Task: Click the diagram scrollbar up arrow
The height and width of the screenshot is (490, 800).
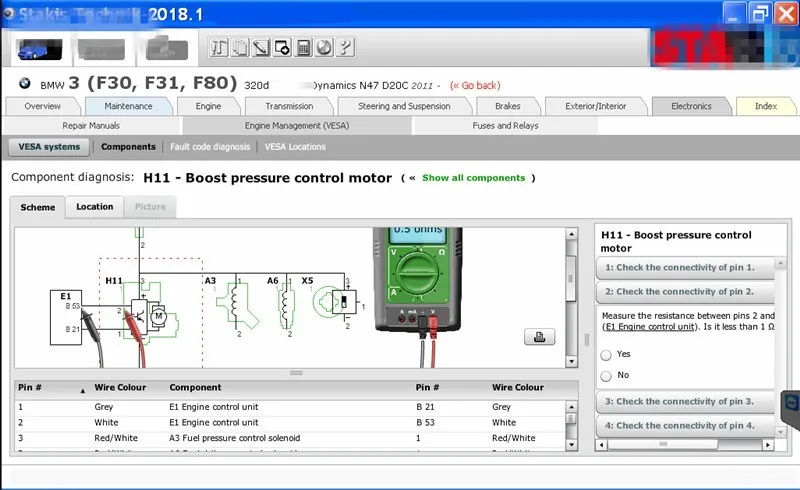Action: pyautogui.click(x=571, y=234)
